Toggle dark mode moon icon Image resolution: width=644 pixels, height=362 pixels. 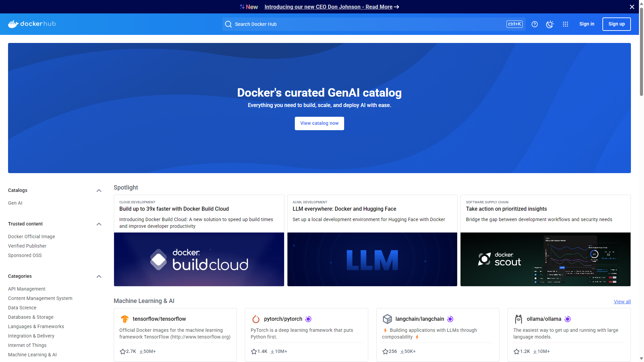[550, 24]
